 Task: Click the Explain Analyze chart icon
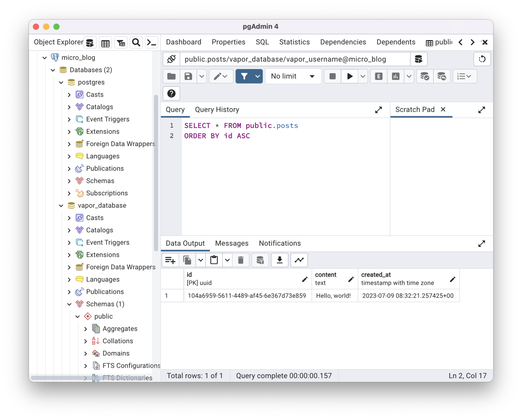coord(396,76)
